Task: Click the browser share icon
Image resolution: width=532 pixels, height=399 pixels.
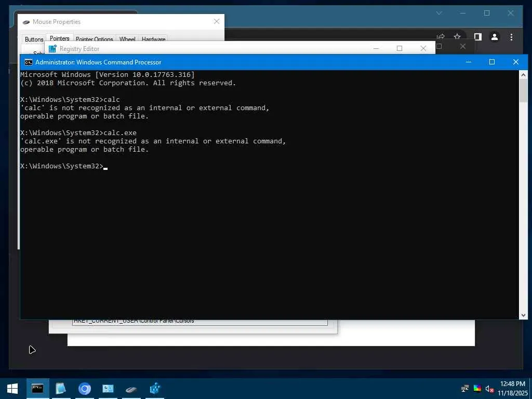Action: (x=441, y=37)
